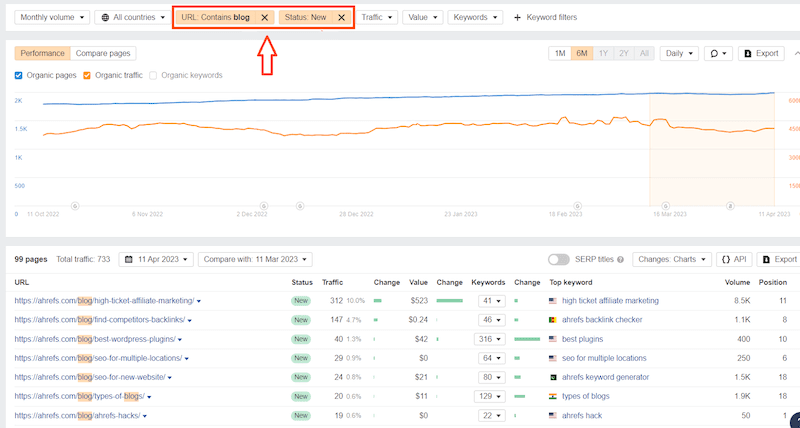Viewport: 800px width, 428px height.
Task: Toggle the Organic traffic checkbox
Action: click(87, 75)
